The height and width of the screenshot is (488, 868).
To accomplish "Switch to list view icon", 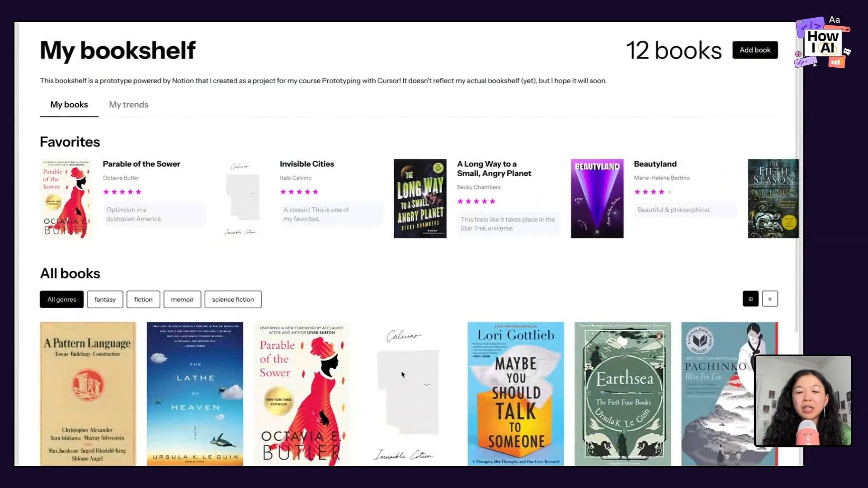I will pyautogui.click(x=770, y=299).
